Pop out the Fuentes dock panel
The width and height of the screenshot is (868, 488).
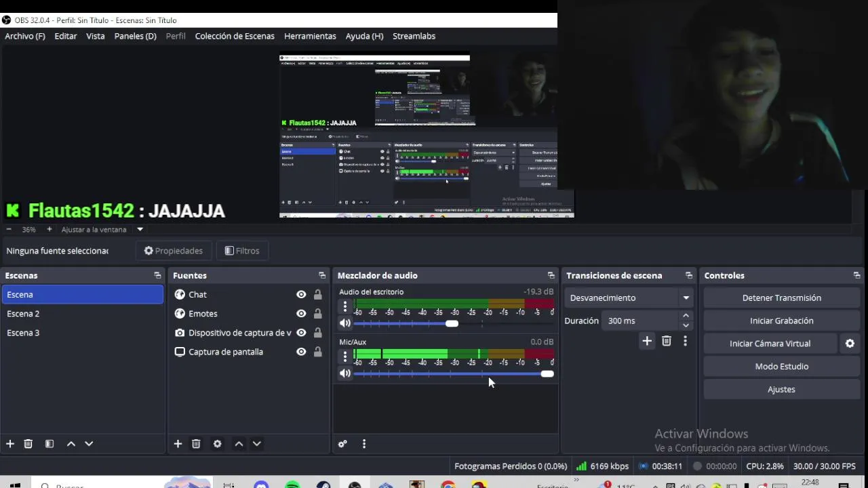coord(322,275)
